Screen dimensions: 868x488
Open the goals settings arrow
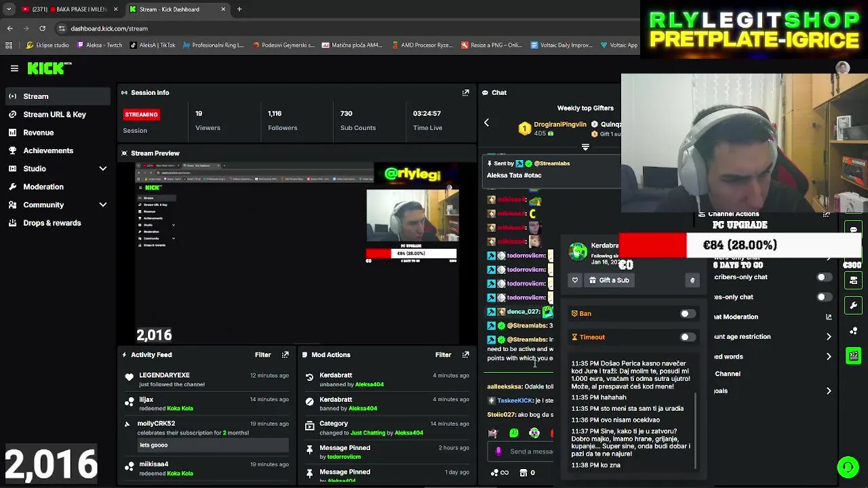pyautogui.click(x=829, y=391)
